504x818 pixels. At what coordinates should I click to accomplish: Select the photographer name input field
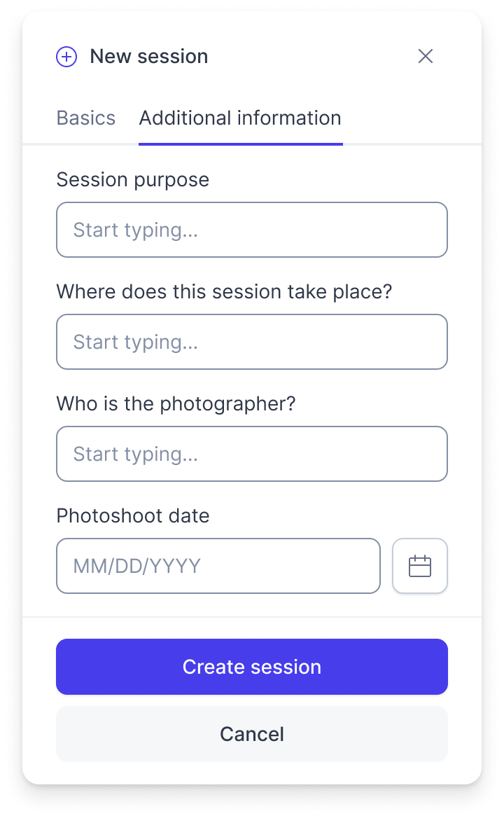click(252, 454)
